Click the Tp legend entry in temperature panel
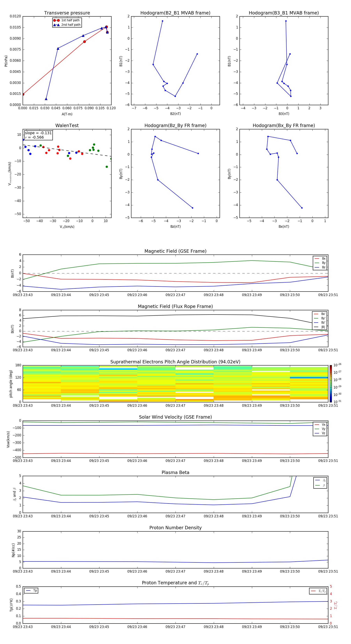This screenshot has width=351, height=644. (31, 591)
